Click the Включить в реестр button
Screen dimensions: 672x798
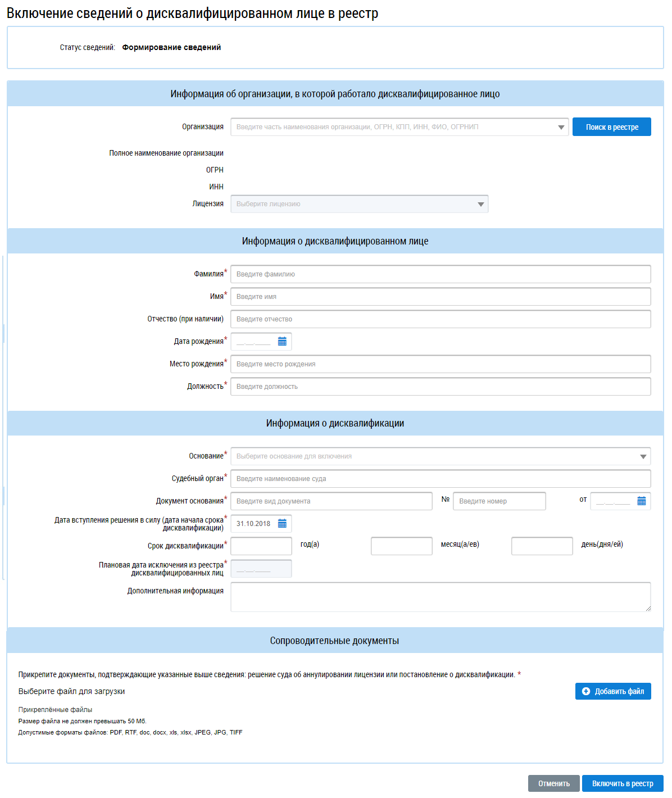point(622,783)
